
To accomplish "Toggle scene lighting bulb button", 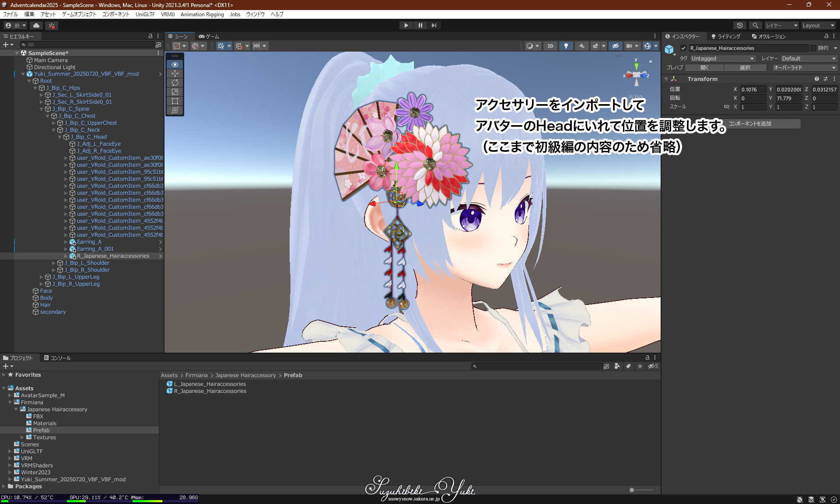I will 566,46.
